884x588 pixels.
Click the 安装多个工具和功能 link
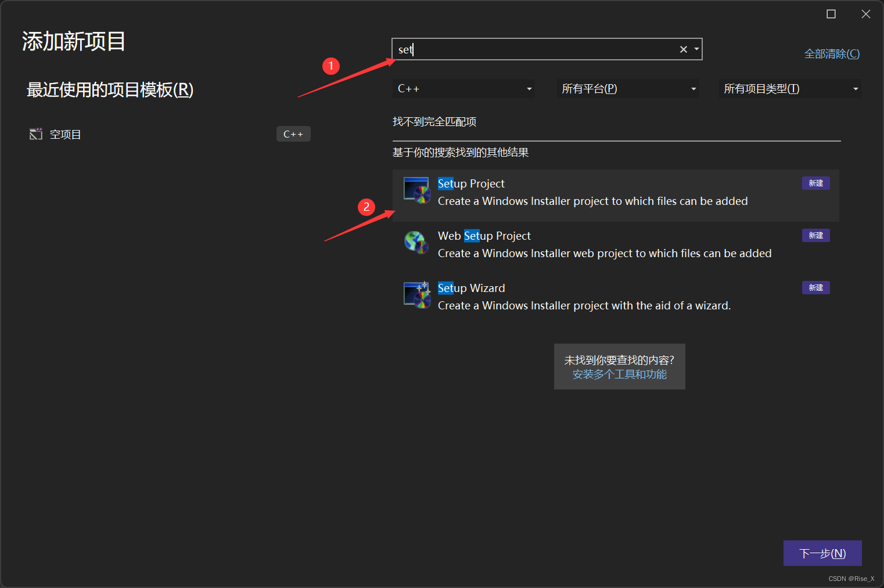pos(619,374)
